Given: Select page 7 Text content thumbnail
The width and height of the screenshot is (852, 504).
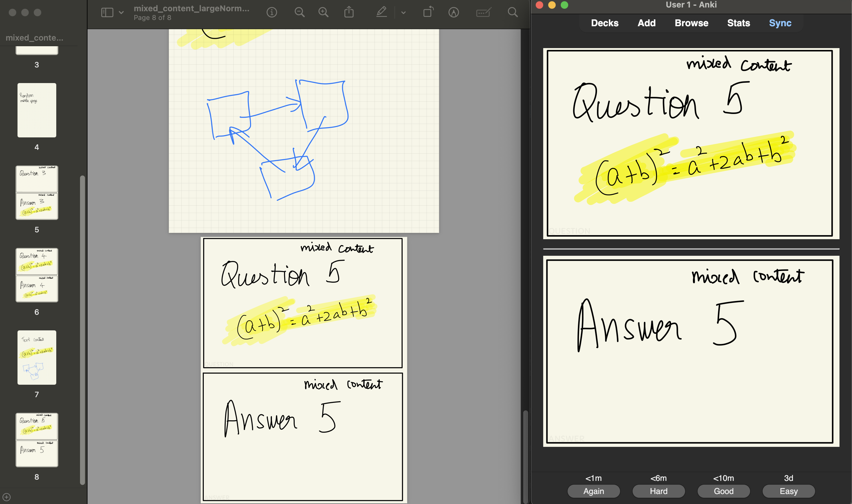Looking at the screenshot, I should pos(37,358).
